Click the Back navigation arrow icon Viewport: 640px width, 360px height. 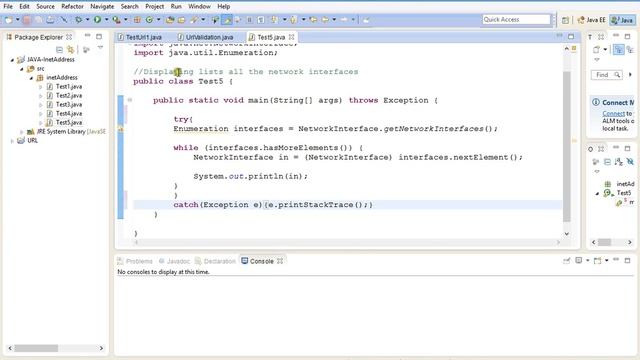(x=325, y=20)
